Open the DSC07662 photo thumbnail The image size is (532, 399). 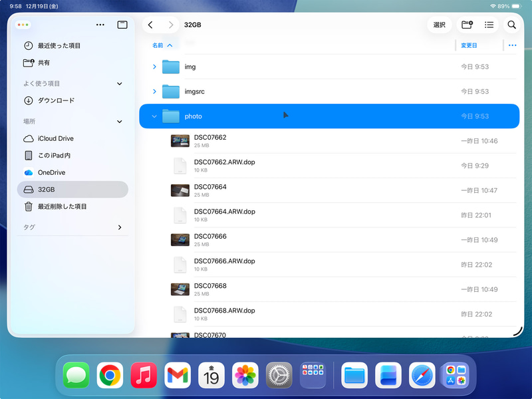(180, 140)
